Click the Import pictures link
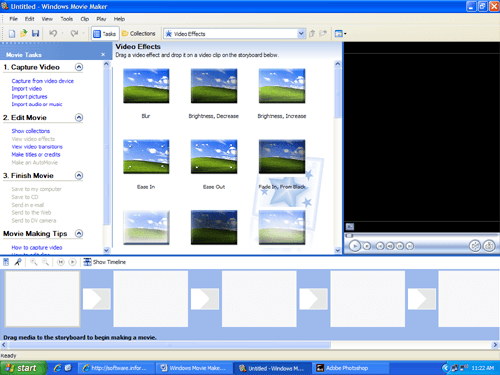 point(29,97)
